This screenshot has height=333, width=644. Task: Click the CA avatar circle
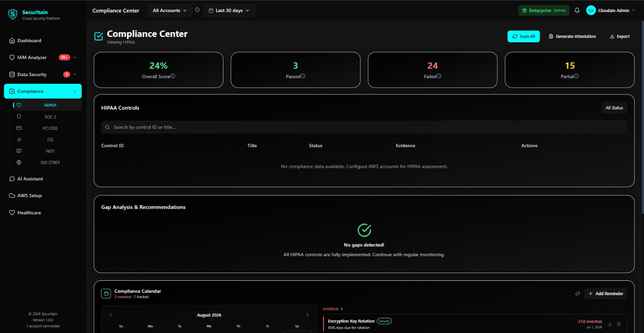[591, 10]
